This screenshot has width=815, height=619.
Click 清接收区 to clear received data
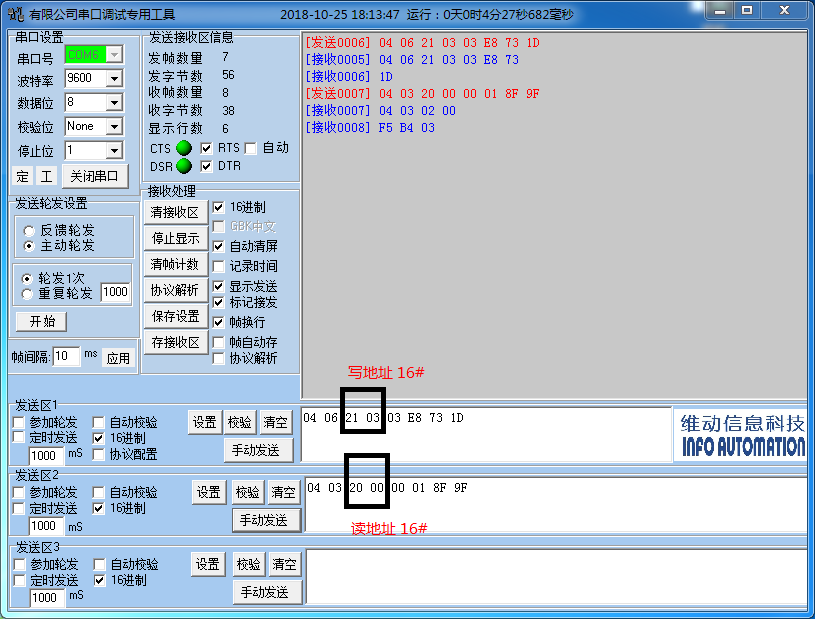click(x=175, y=212)
